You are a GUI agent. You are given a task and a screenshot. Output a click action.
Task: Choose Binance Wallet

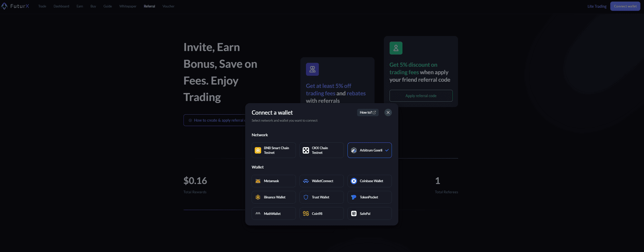[274, 197]
